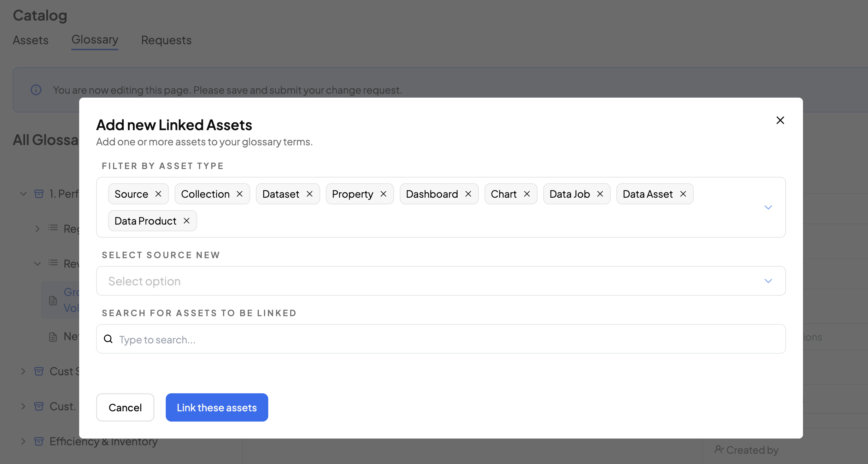The width and height of the screenshot is (868, 464).
Task: Expand the Efficiency & Inventory glossary folder
Action: (23, 441)
